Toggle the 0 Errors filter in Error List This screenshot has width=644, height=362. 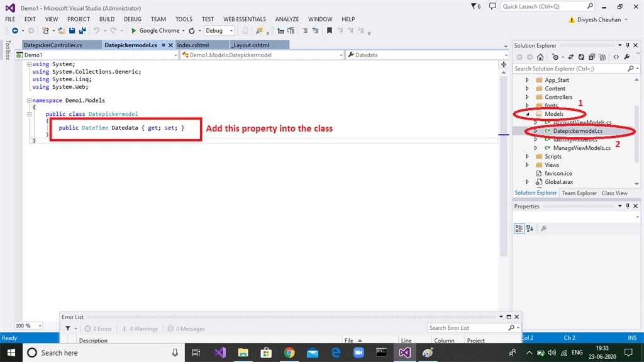98,329
